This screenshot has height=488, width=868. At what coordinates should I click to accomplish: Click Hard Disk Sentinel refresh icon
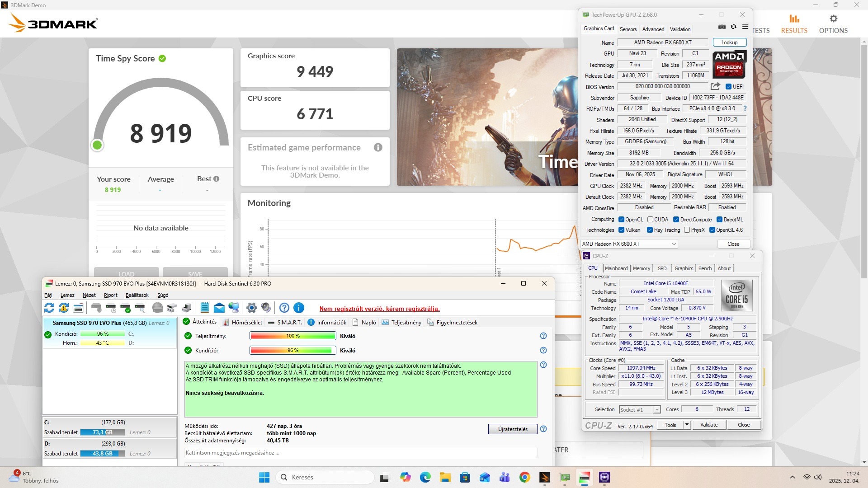49,308
